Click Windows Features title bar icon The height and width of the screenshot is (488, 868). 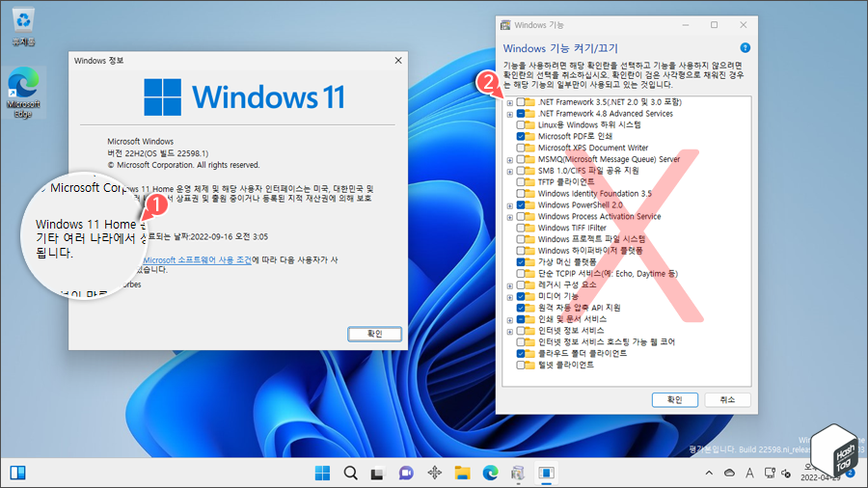tap(505, 25)
